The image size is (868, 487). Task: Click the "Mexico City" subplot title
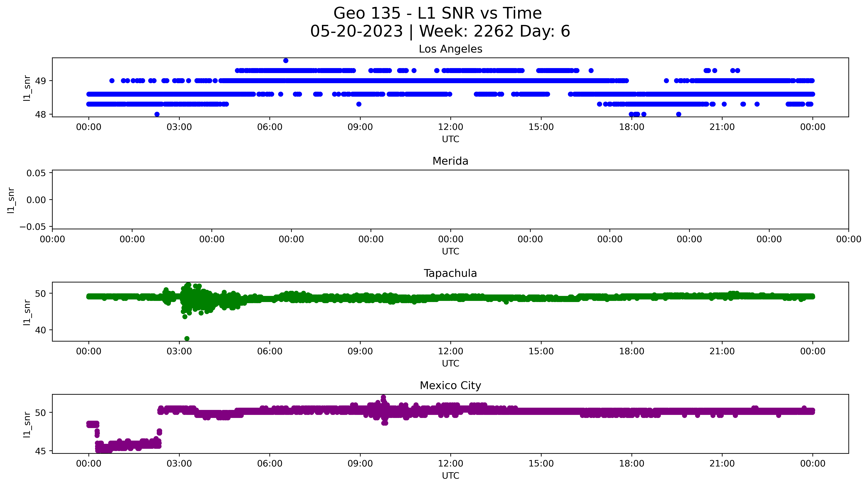[x=451, y=386]
